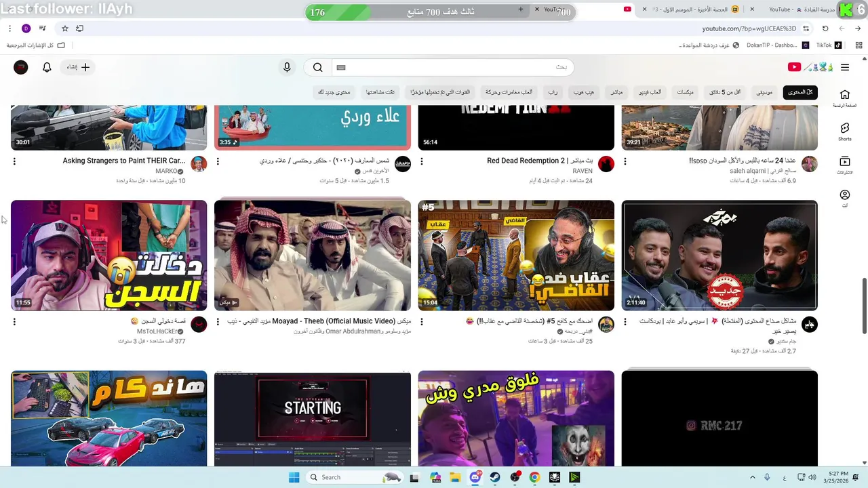868x488 pixels.
Task: Open the on-screen keyboard icon in the search box
Action: [x=341, y=67]
